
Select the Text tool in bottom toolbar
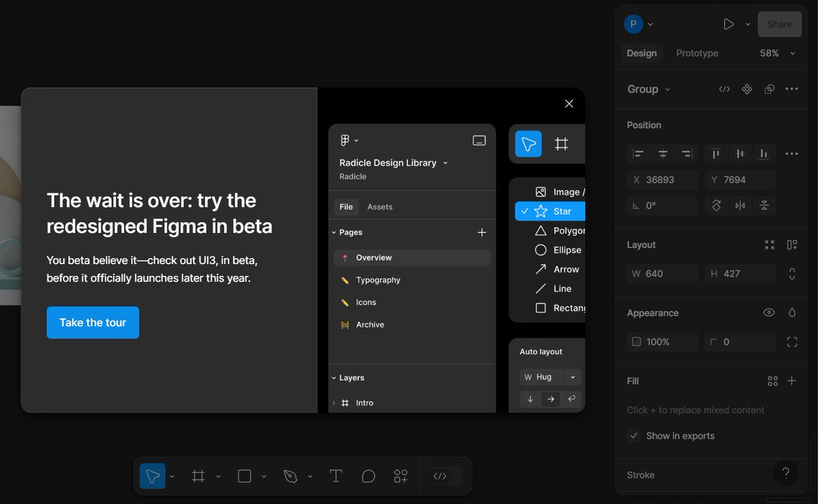coord(335,476)
